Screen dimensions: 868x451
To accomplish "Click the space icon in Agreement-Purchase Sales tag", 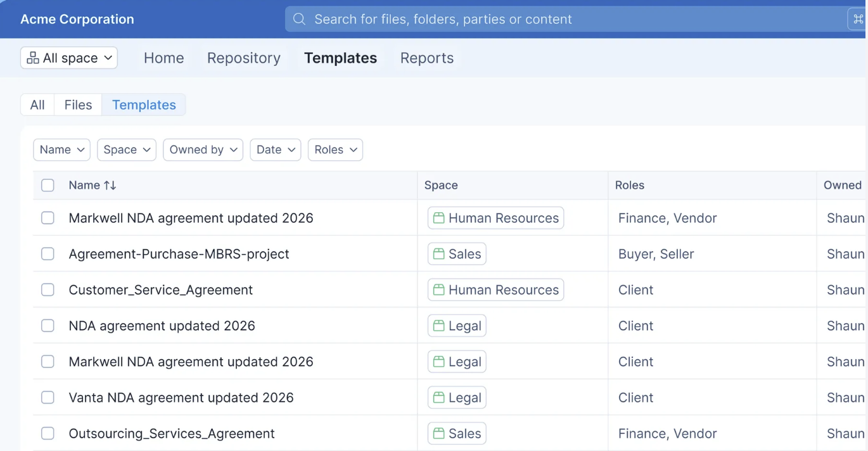I will click(x=438, y=254).
